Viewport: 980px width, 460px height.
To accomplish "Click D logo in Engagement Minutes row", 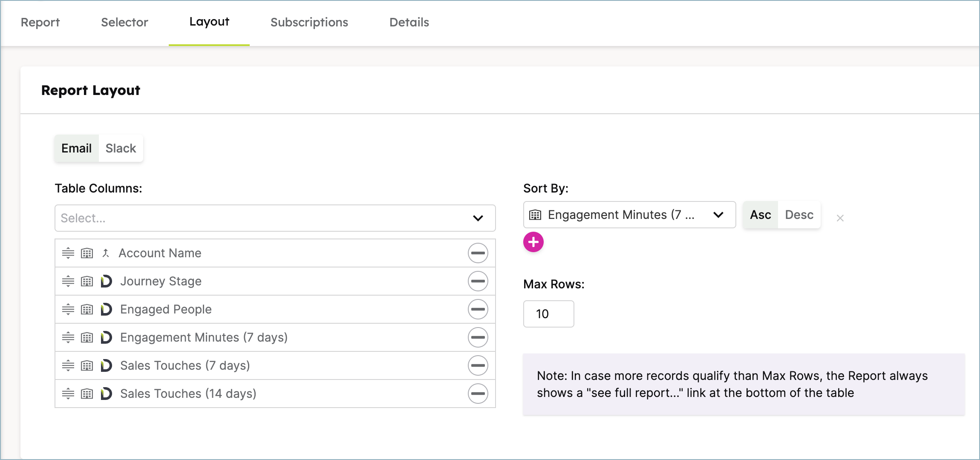I will click(106, 337).
